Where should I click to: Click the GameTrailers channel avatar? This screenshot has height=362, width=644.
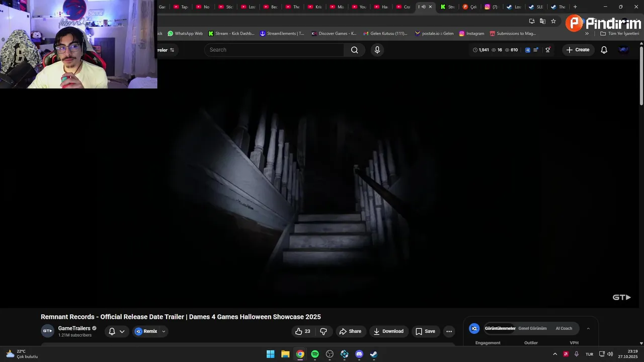pyautogui.click(x=47, y=331)
